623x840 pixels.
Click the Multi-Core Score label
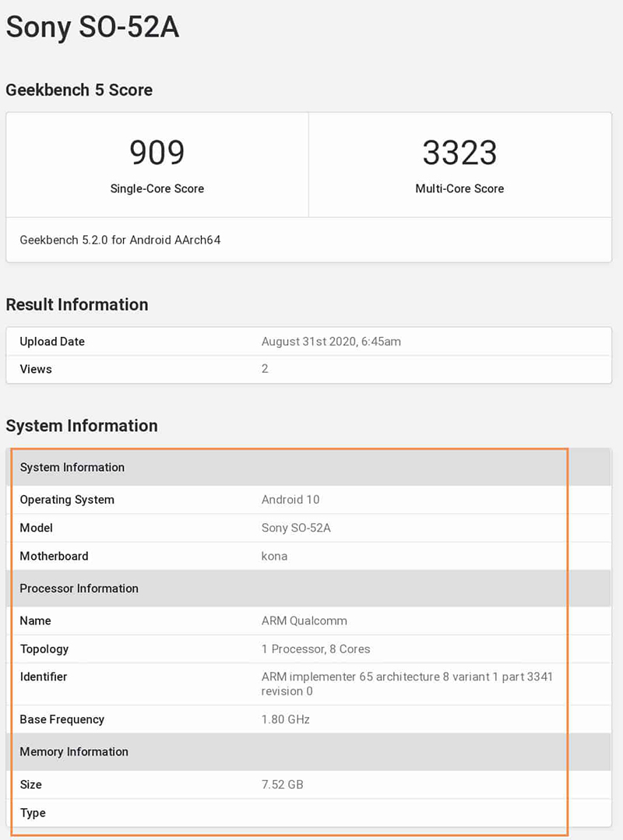(459, 188)
